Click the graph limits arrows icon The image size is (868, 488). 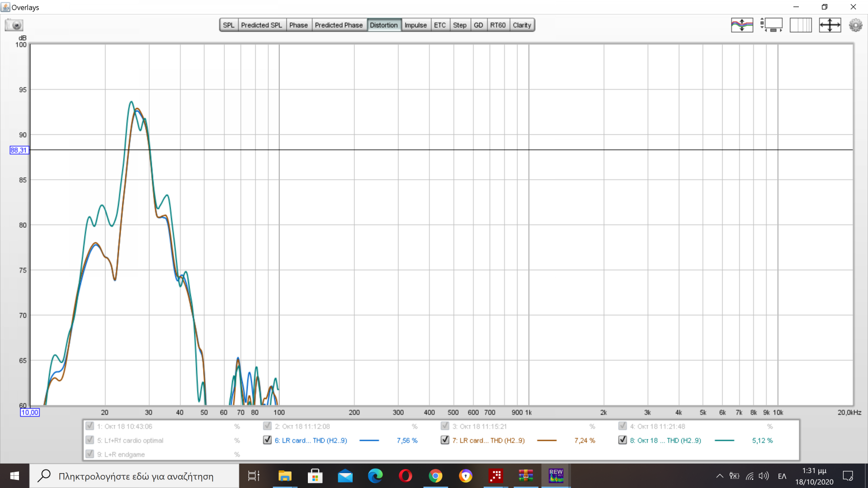pyautogui.click(x=830, y=25)
